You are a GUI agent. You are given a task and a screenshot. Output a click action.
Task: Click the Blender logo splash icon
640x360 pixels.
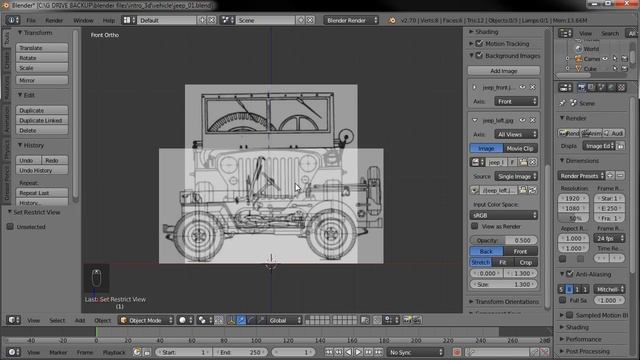392,20
